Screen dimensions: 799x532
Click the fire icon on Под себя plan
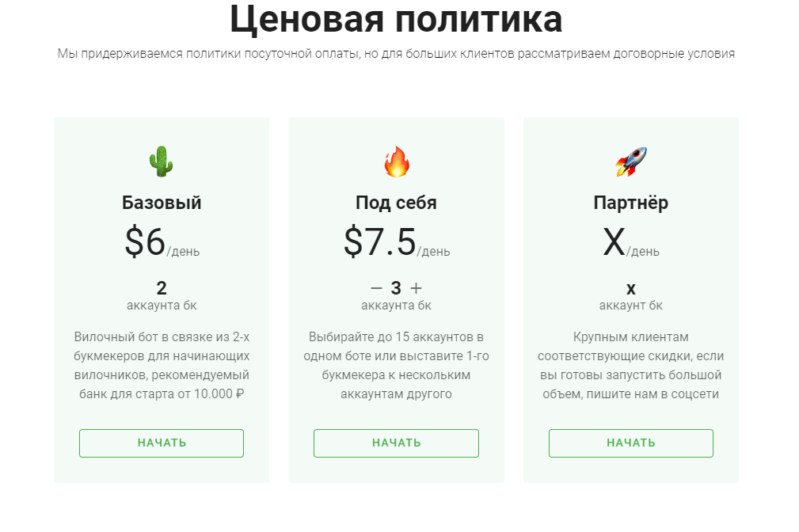[396, 161]
